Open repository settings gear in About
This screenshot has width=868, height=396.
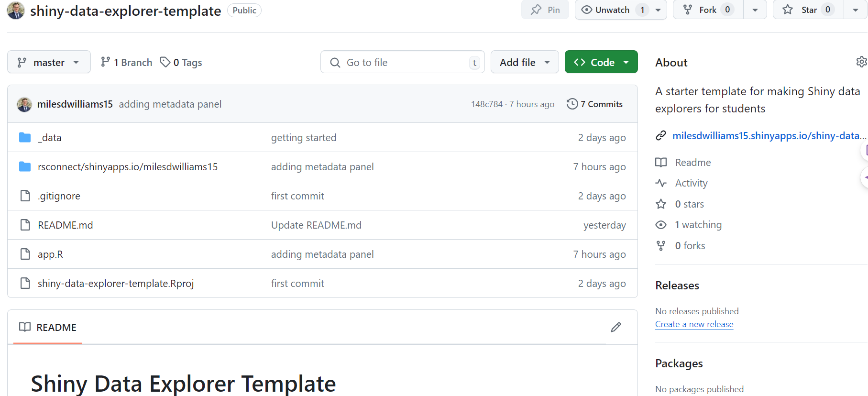click(x=861, y=62)
